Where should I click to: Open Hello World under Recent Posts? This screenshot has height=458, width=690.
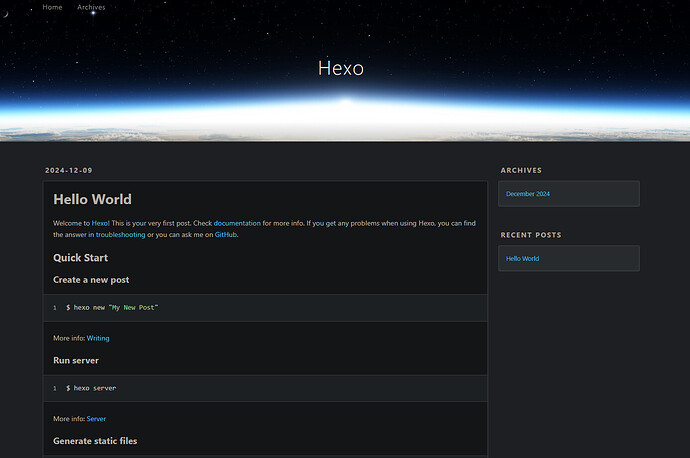[522, 258]
